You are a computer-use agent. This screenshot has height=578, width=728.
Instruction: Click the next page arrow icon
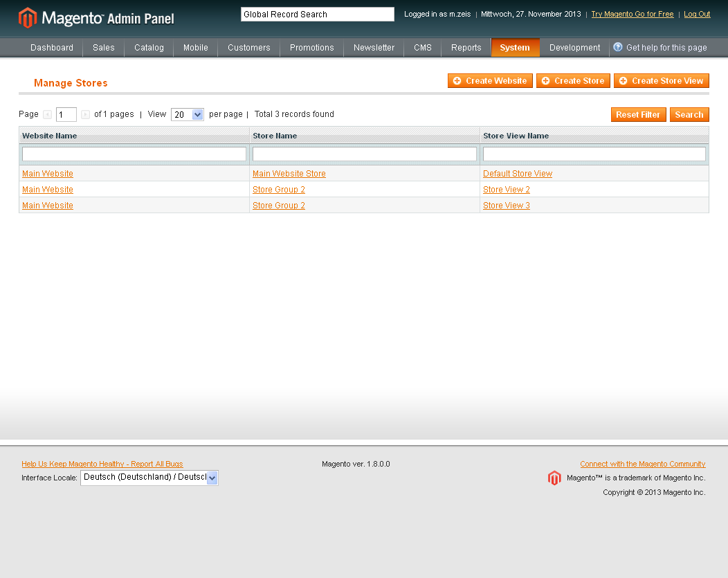coord(85,114)
